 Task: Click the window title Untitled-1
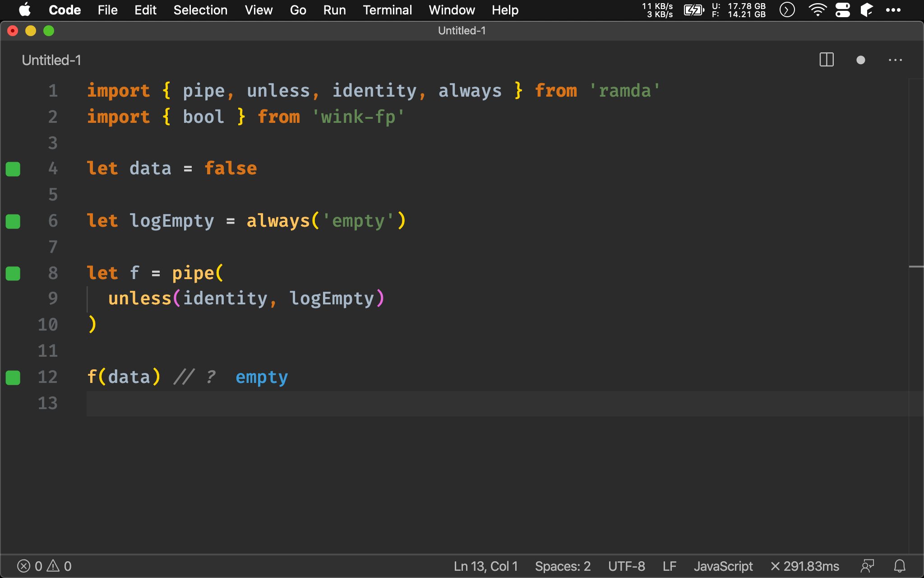click(x=462, y=31)
